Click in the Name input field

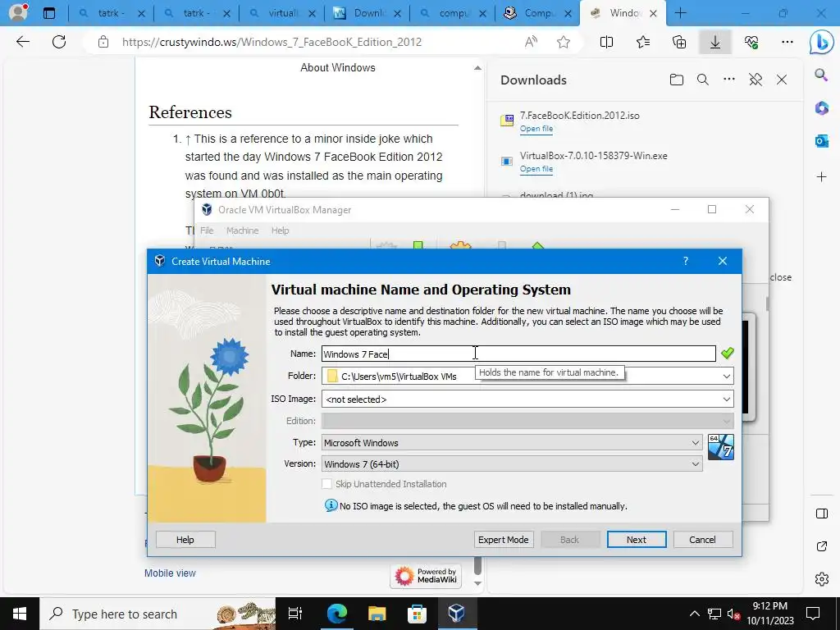[518, 354]
